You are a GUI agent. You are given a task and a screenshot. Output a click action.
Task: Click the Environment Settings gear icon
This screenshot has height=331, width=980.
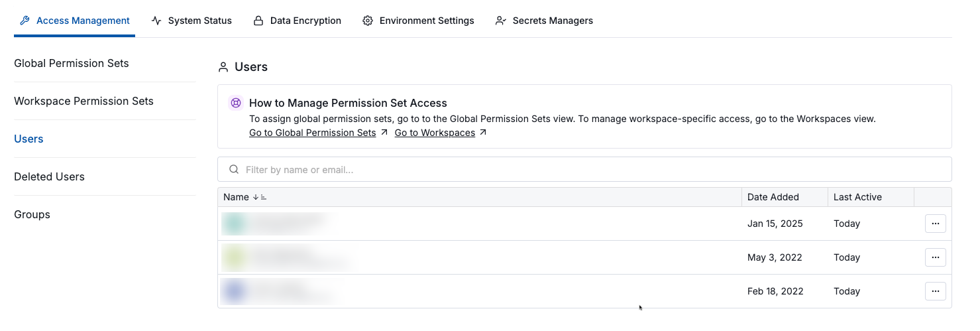click(x=368, y=21)
